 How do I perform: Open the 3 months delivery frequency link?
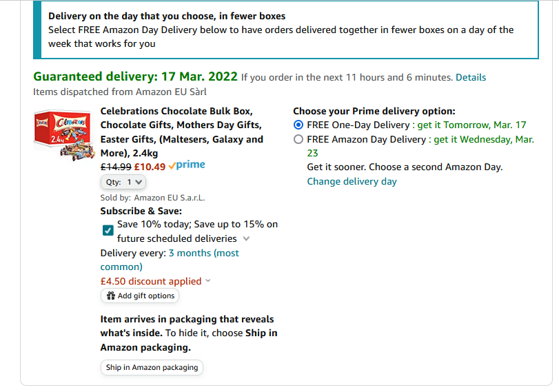[170, 260]
